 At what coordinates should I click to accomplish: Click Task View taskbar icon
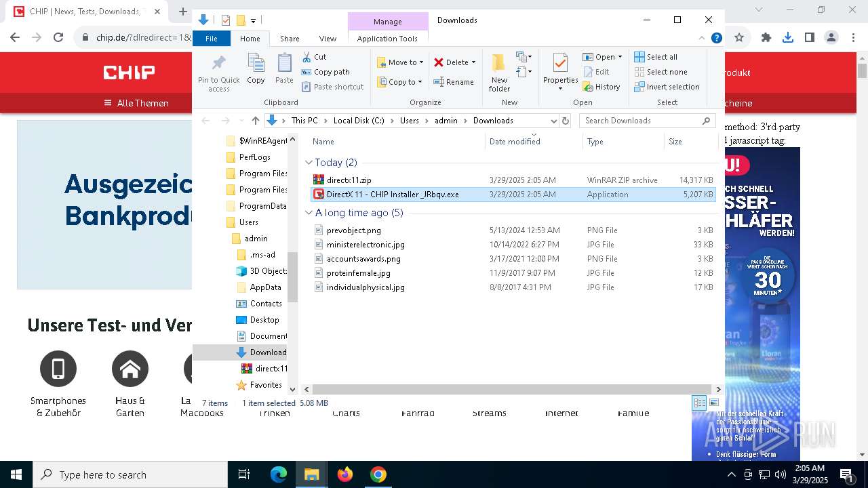click(244, 474)
